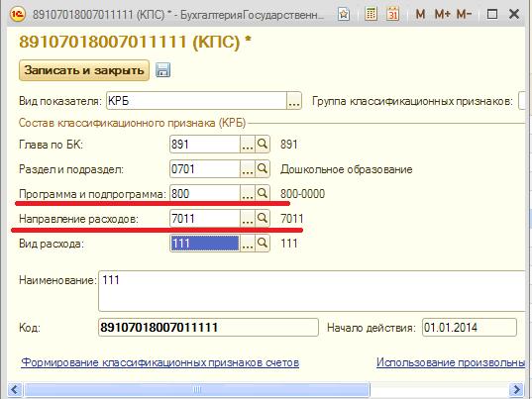Open selection for 'Глава по БК' field

tap(248, 145)
